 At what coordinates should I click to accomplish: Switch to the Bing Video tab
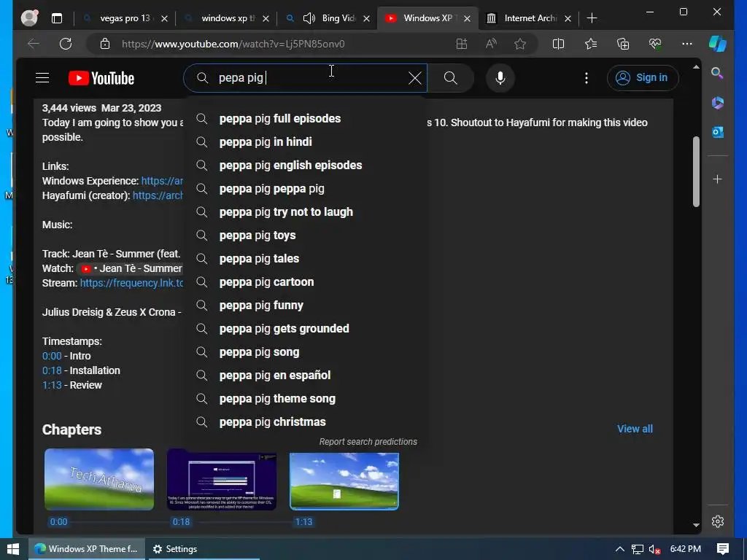pyautogui.click(x=328, y=18)
